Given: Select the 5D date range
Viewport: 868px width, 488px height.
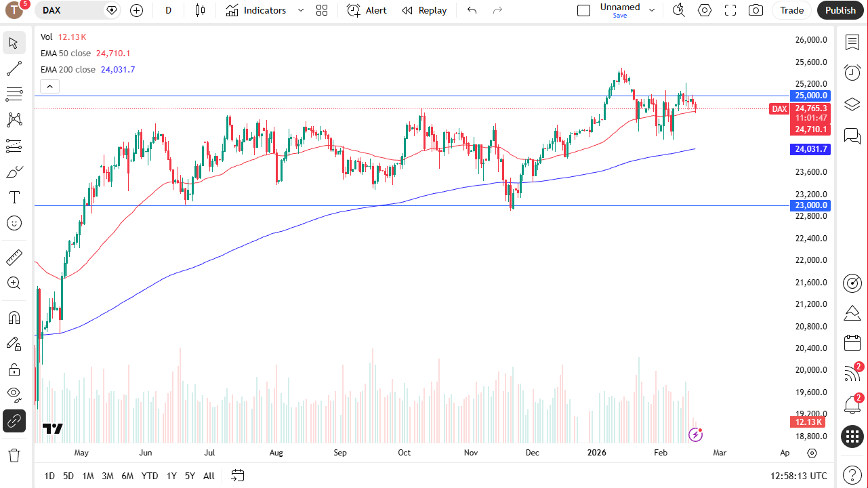Looking at the screenshot, I should click(x=68, y=476).
